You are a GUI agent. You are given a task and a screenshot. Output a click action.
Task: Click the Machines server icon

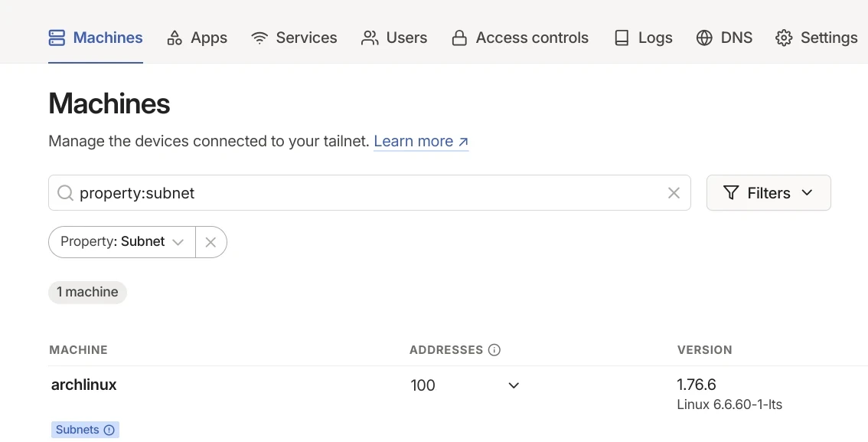(x=57, y=38)
